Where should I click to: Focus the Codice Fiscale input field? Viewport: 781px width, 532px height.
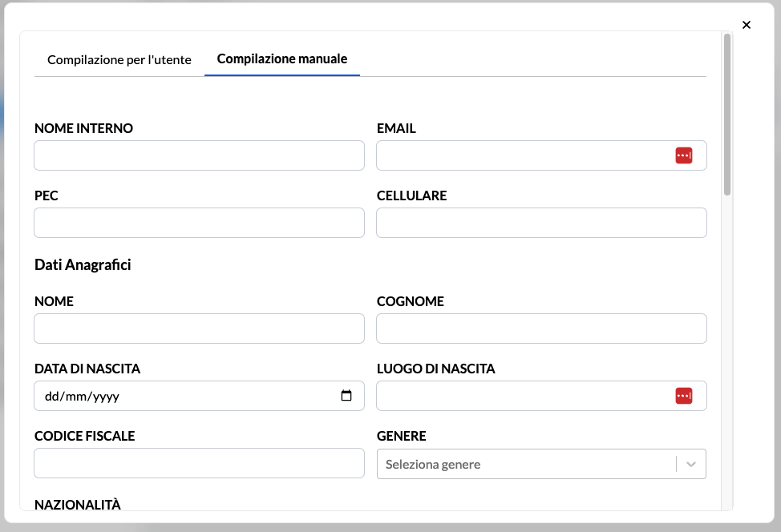[199, 463]
